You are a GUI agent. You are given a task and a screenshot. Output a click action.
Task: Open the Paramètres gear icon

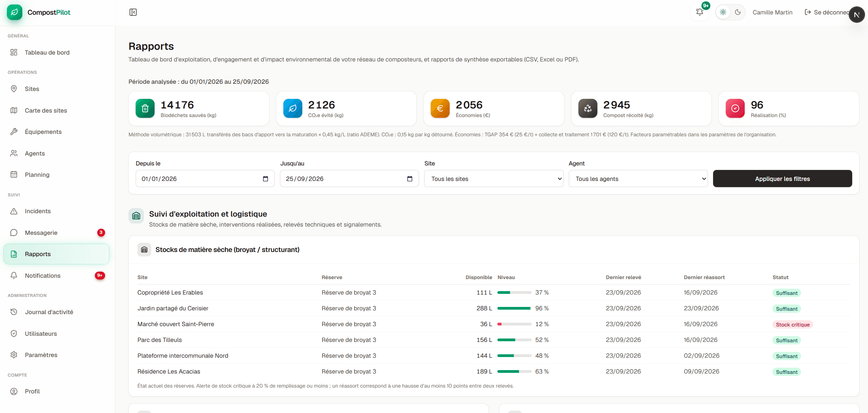[14, 355]
